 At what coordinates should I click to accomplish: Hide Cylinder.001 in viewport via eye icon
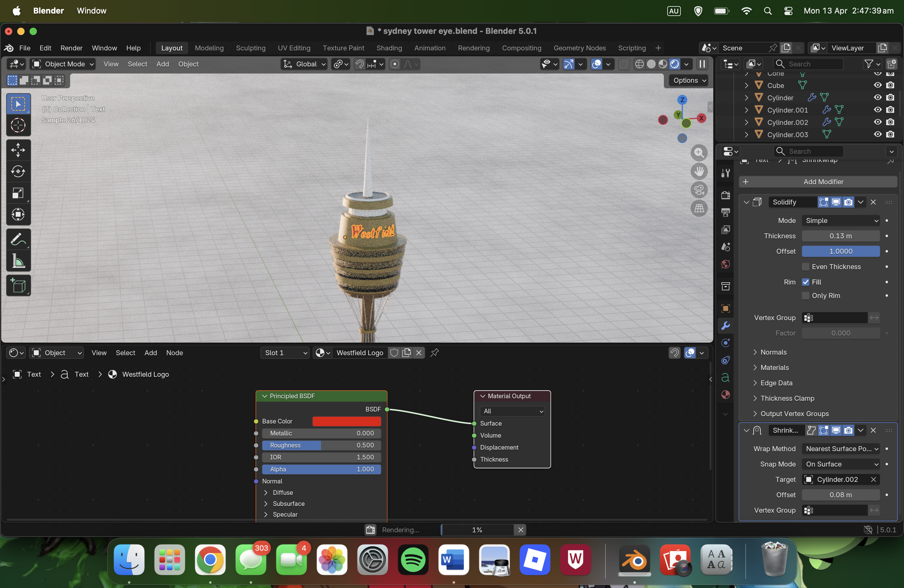pyautogui.click(x=878, y=110)
